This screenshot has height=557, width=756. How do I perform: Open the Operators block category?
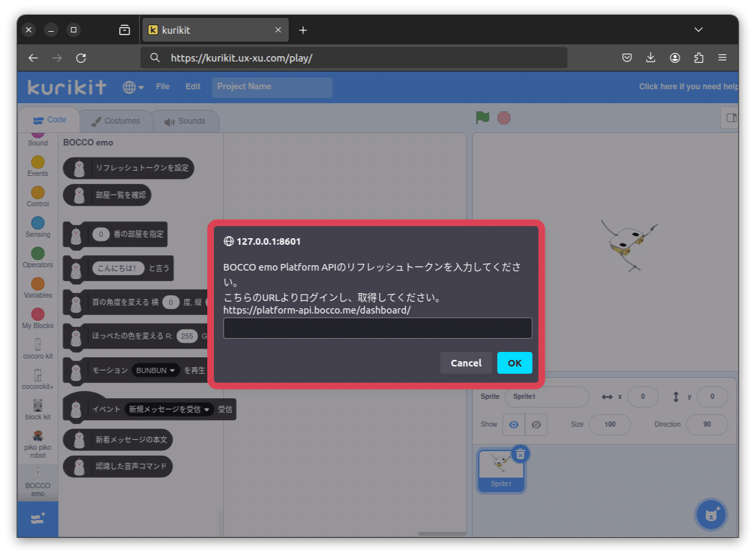tap(38, 257)
